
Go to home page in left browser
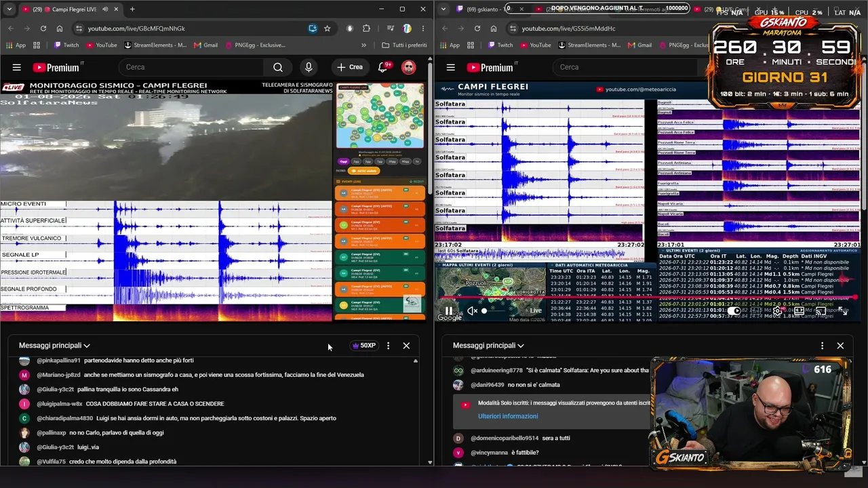pyautogui.click(x=60, y=28)
